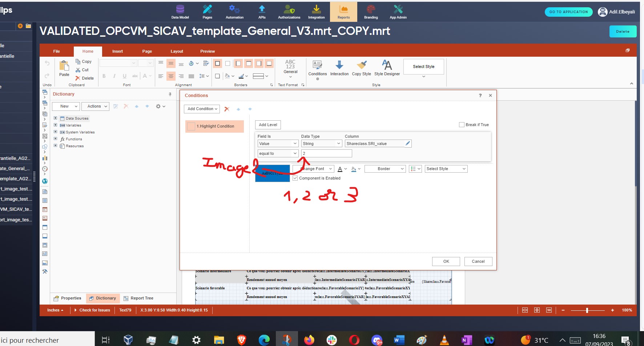Switch to the Page ribbon tab

pos(147,51)
